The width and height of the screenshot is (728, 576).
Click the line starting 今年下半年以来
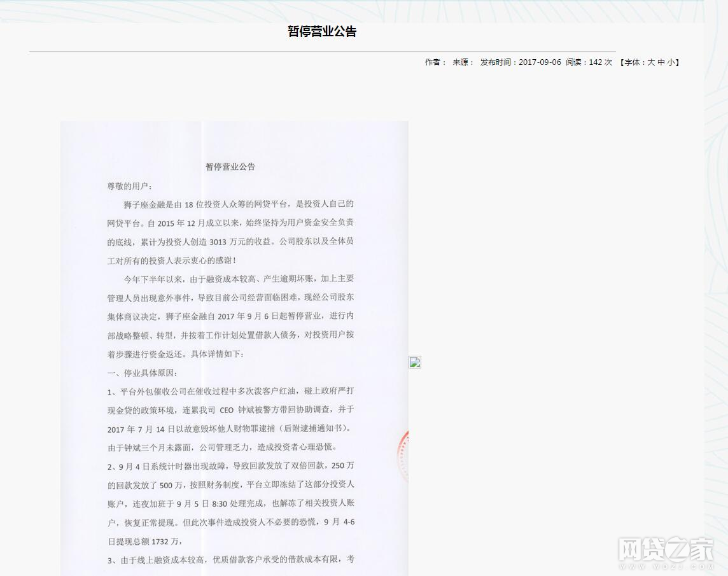(239, 279)
